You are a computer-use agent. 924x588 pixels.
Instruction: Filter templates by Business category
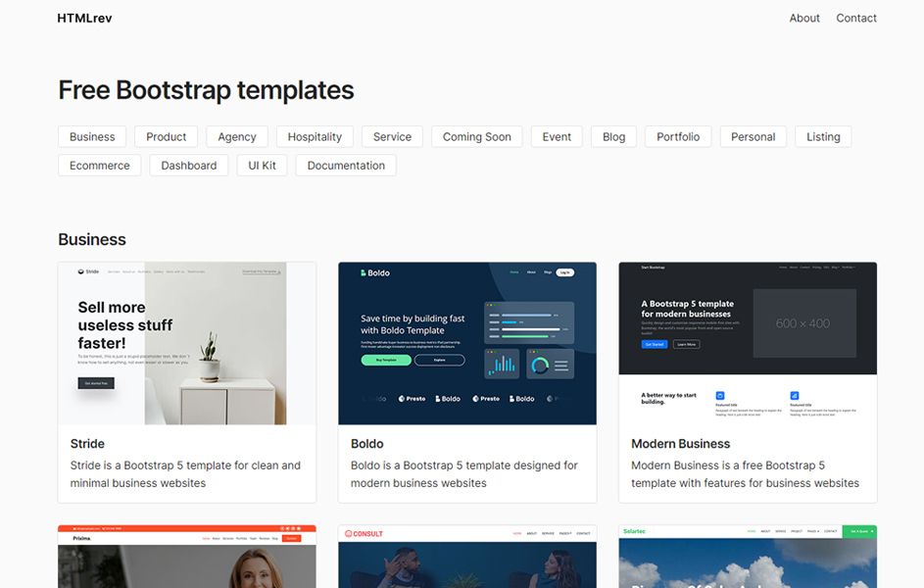click(92, 136)
